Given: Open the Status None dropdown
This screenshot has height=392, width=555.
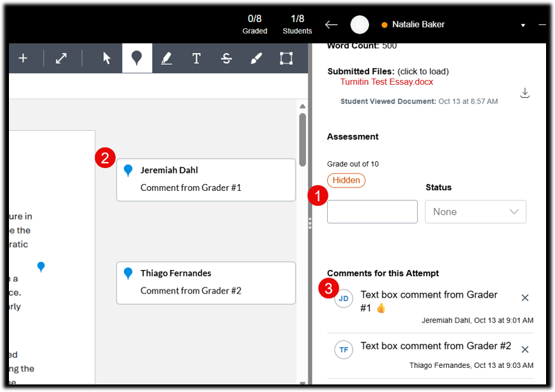Looking at the screenshot, I should tap(475, 212).
